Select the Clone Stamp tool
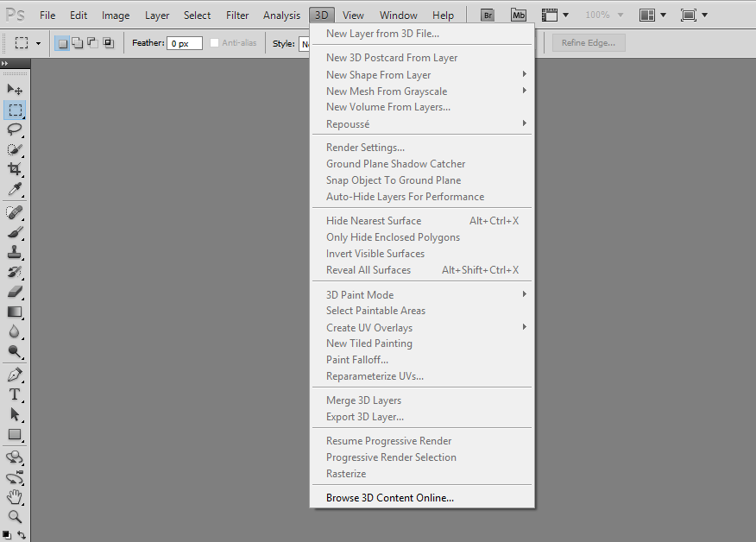756x542 pixels. [15, 252]
